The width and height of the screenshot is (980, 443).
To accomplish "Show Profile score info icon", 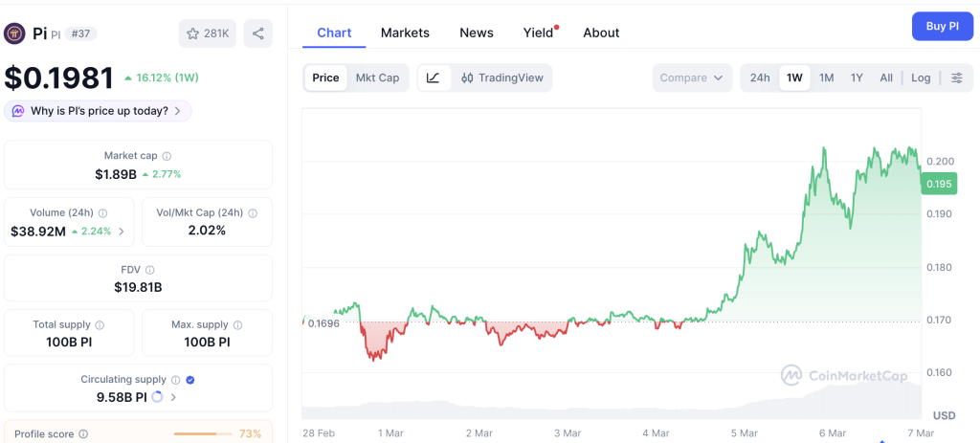I will point(84,434).
